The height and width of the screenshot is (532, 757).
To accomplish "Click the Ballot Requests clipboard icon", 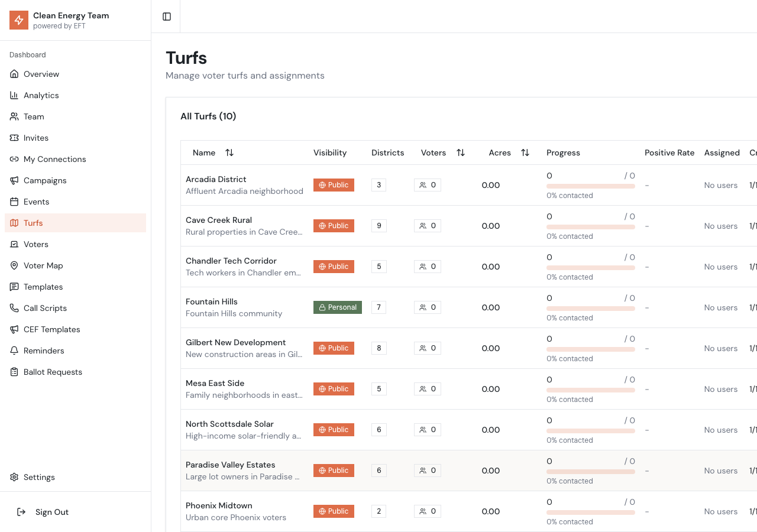I will pos(14,372).
